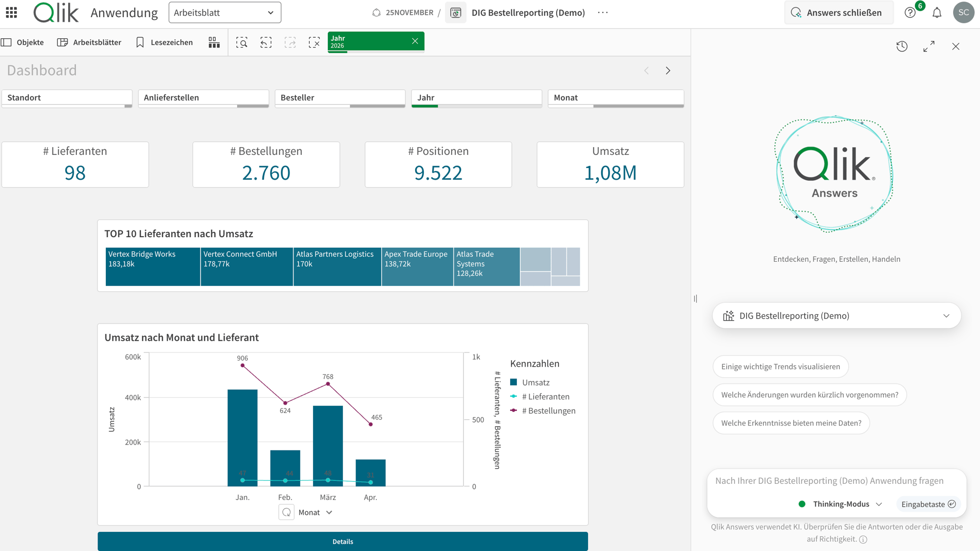
Task: Click the Apr. axis label
Action: pos(370,497)
